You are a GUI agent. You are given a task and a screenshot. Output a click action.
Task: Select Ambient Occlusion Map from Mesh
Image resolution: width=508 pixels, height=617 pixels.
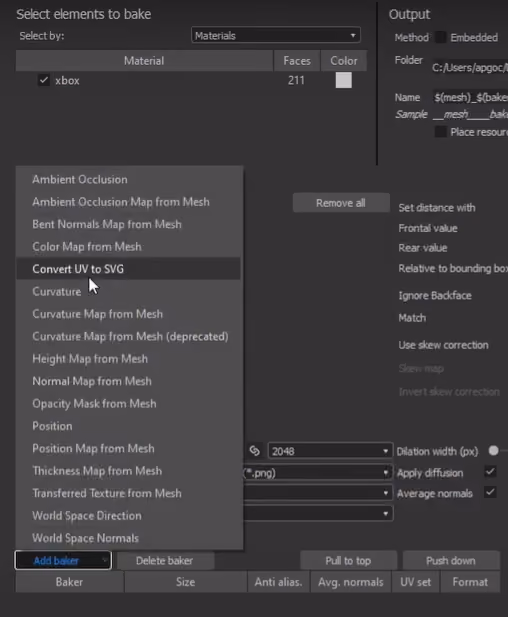coord(128,202)
